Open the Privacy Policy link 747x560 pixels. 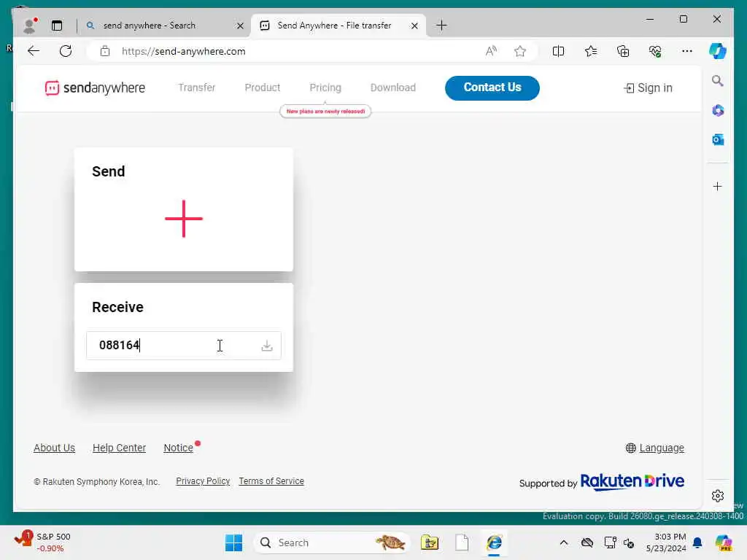(203, 481)
